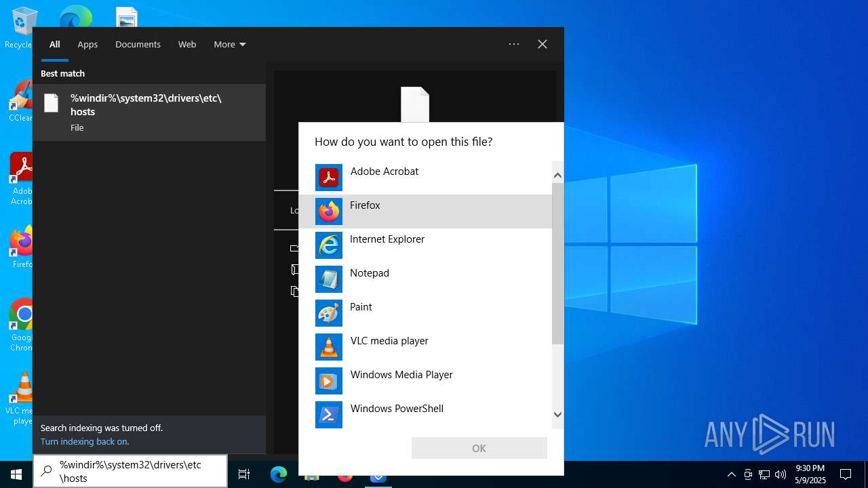The height and width of the screenshot is (488, 868).
Task: Open the notification center icon
Action: click(x=846, y=474)
